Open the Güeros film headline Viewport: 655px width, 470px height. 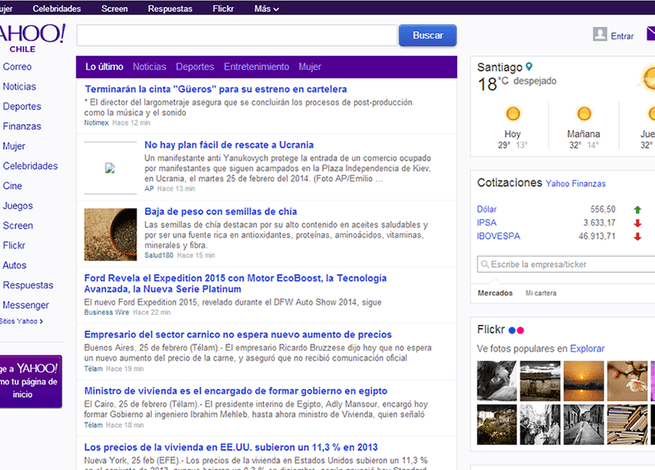(x=216, y=89)
